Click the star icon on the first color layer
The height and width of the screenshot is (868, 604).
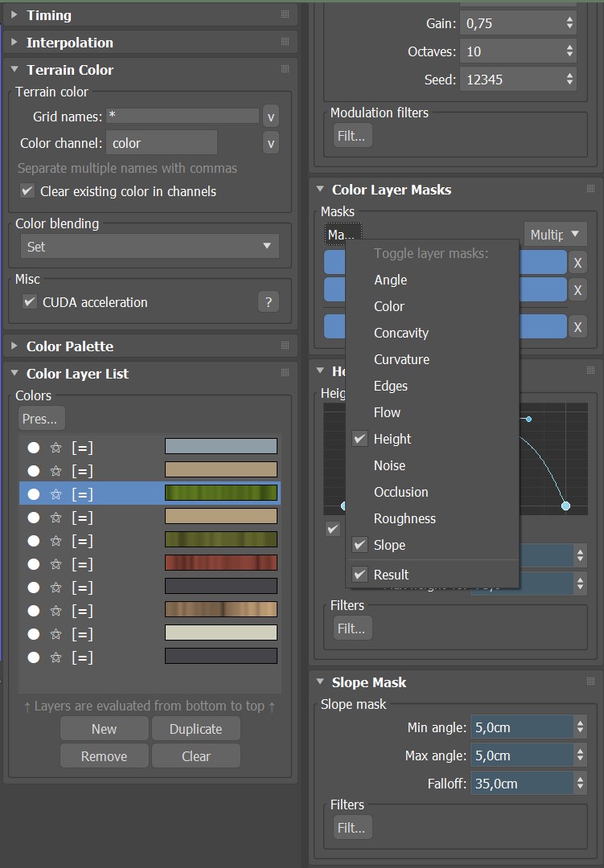pyautogui.click(x=56, y=448)
